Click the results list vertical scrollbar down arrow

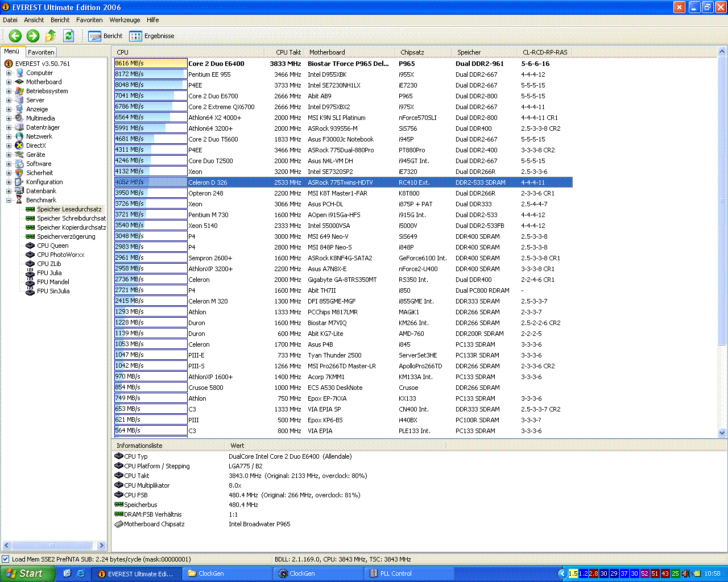pos(722,433)
